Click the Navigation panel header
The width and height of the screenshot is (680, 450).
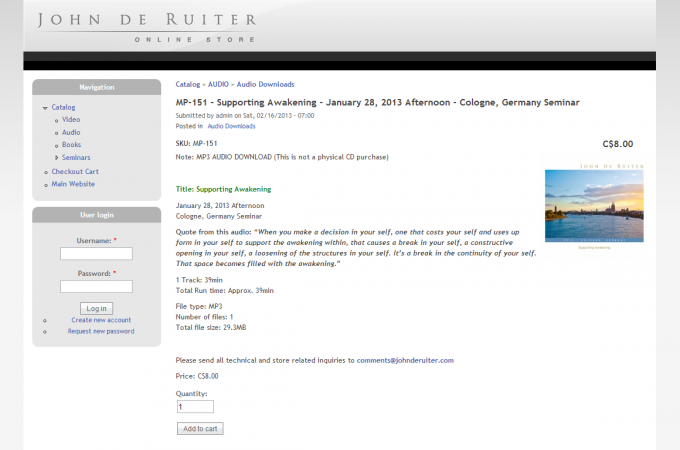[x=97, y=87]
